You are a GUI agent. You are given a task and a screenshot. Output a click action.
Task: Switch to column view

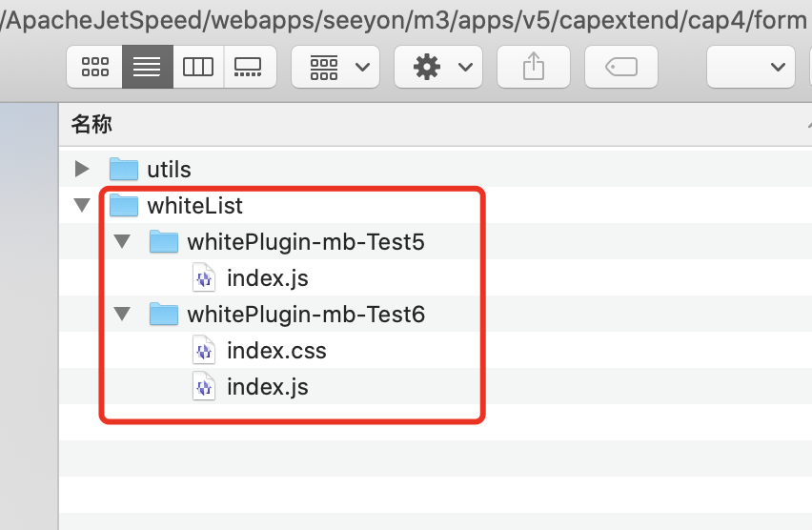[x=198, y=67]
